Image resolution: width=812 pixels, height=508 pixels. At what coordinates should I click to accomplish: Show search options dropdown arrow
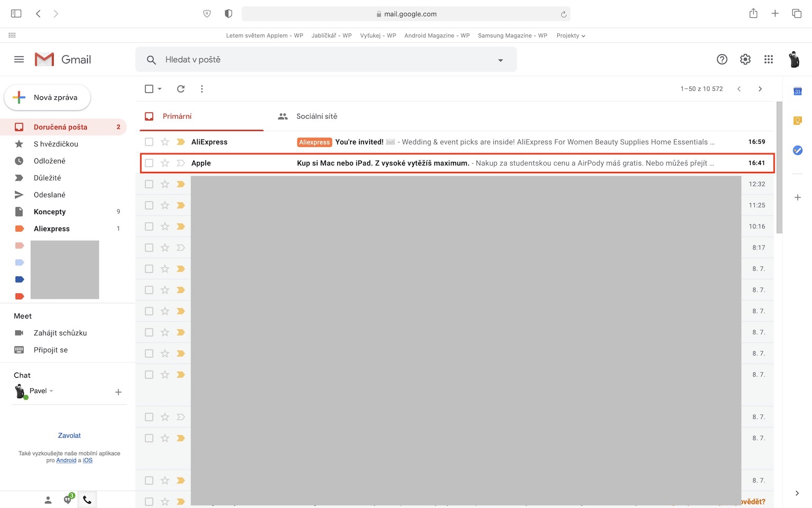click(x=501, y=60)
